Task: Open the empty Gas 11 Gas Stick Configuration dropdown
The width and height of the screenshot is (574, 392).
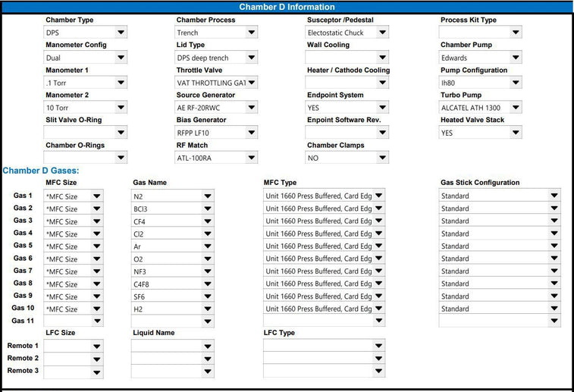Action: [500, 321]
